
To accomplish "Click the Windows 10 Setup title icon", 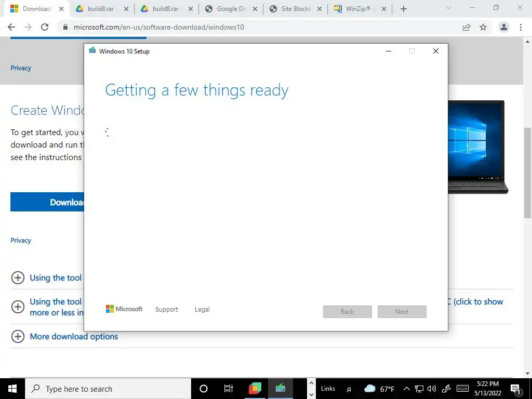I will 92,50.
